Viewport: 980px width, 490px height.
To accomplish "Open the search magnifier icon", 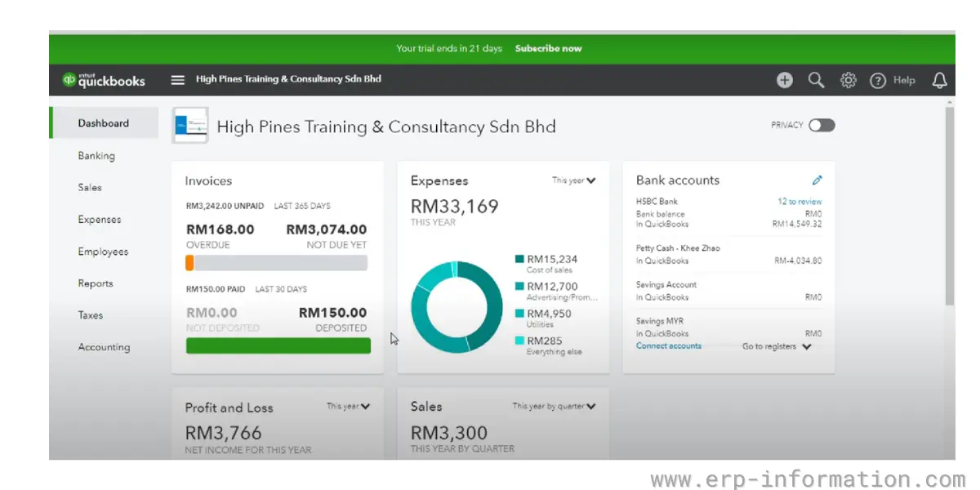I will click(x=816, y=80).
